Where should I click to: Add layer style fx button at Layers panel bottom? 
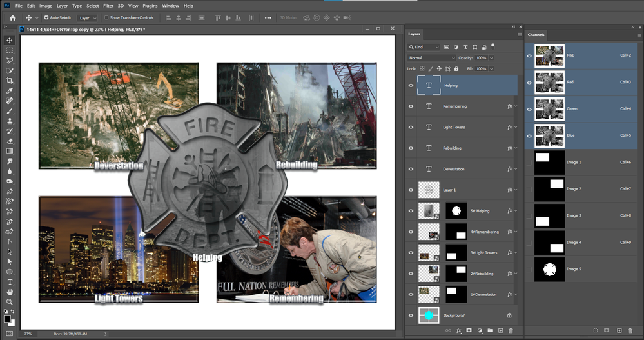point(459,330)
